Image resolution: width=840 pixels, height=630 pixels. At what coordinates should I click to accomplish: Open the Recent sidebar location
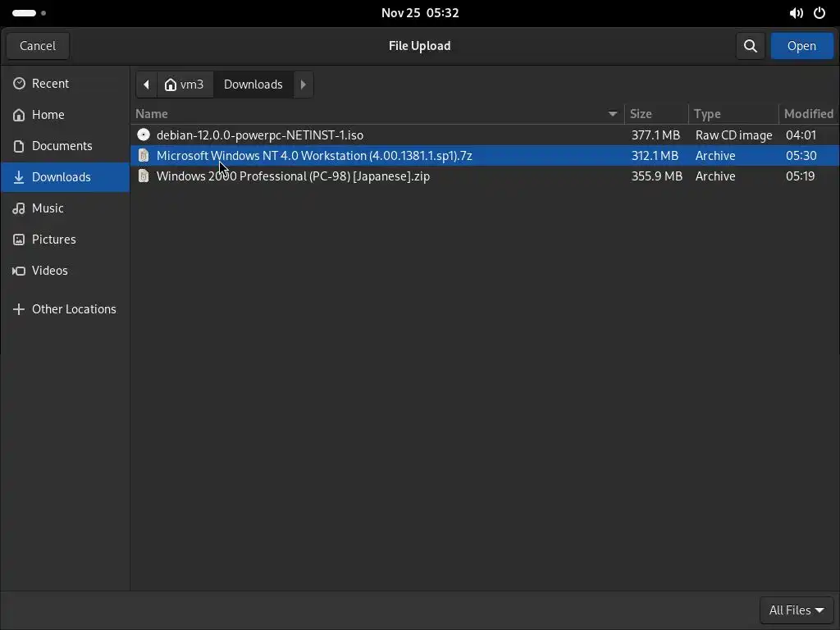(65, 84)
